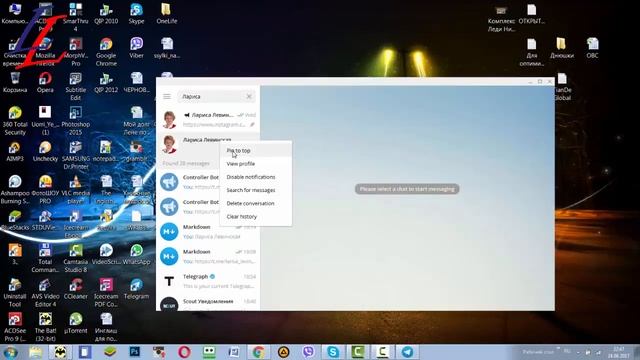Click the Uninstall Tool desktop icon
The width and height of the screenshot is (640, 360).
click(x=15, y=293)
